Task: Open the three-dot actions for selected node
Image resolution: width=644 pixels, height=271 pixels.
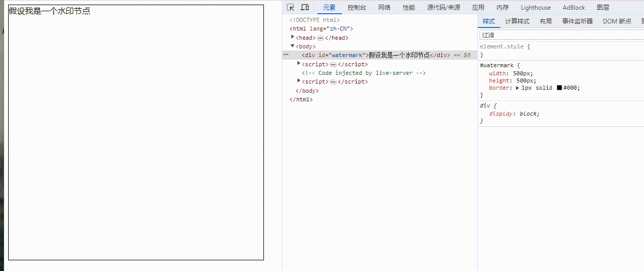Action: 286,55
